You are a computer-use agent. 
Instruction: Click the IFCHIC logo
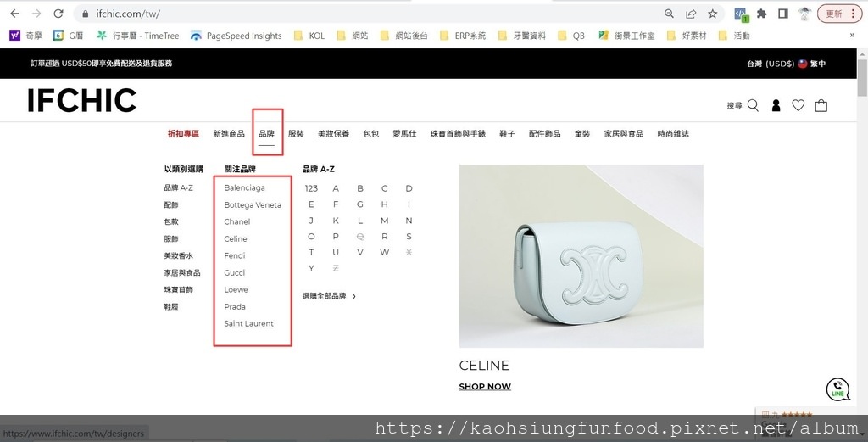tap(81, 100)
